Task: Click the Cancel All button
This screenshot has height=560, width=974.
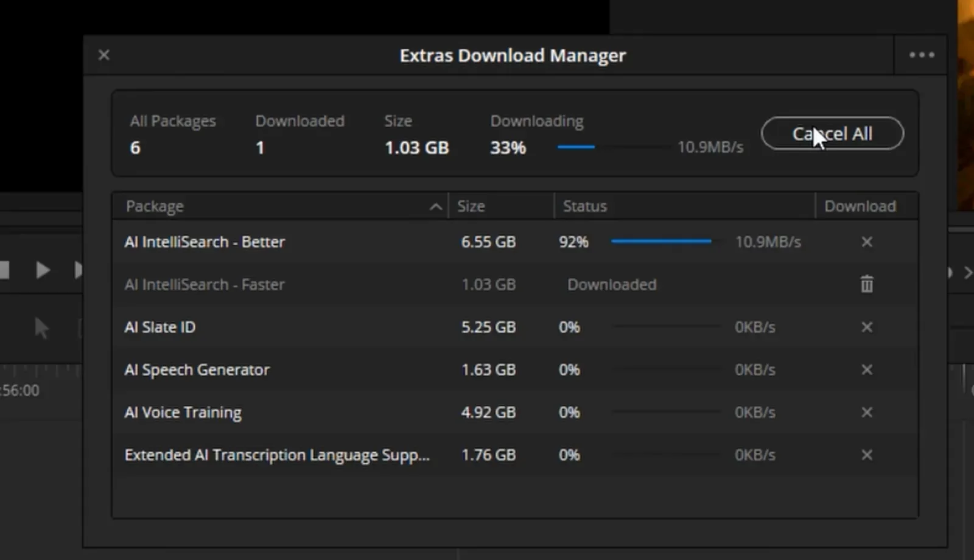Action: click(832, 133)
